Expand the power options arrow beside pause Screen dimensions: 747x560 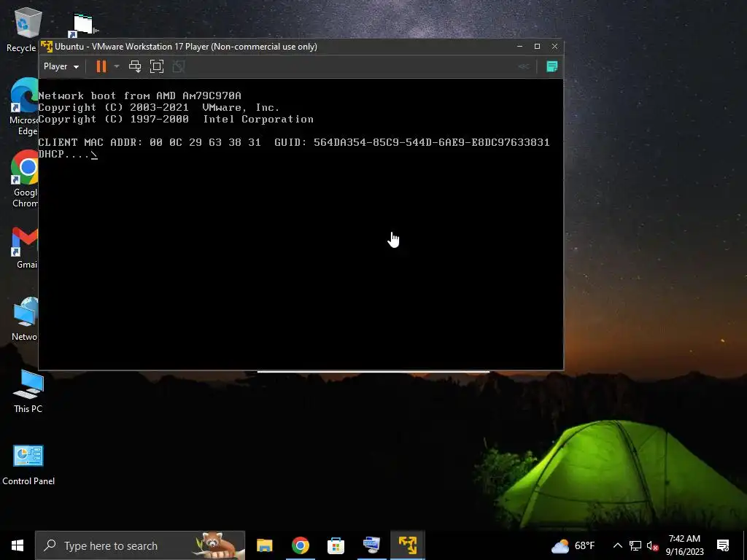coord(117,66)
